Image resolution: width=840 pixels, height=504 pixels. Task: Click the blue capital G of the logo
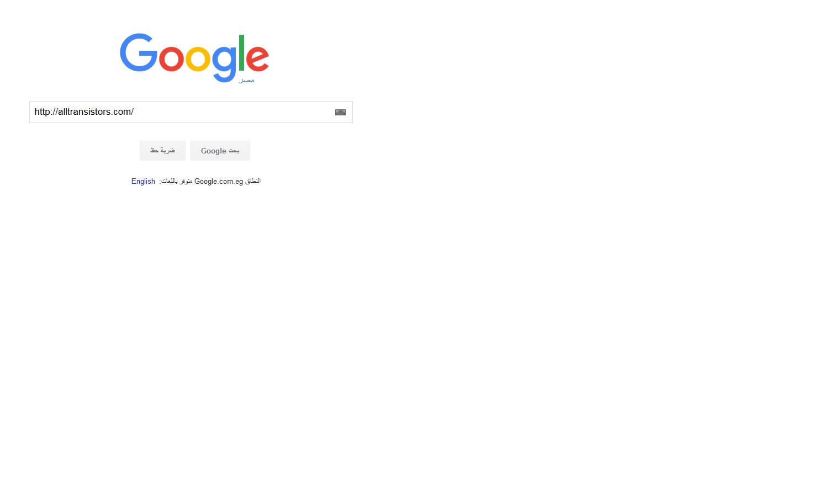(x=139, y=53)
